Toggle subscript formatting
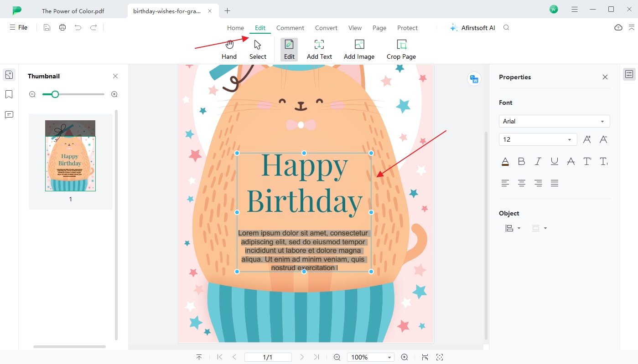The height and width of the screenshot is (364, 638). coord(603,161)
